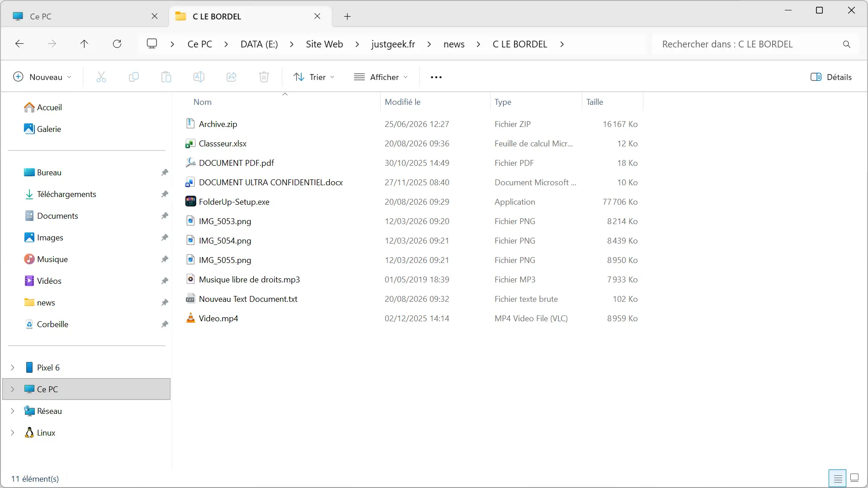This screenshot has width=868, height=488.
Task: Go back with the left arrow
Action: (x=19, y=44)
